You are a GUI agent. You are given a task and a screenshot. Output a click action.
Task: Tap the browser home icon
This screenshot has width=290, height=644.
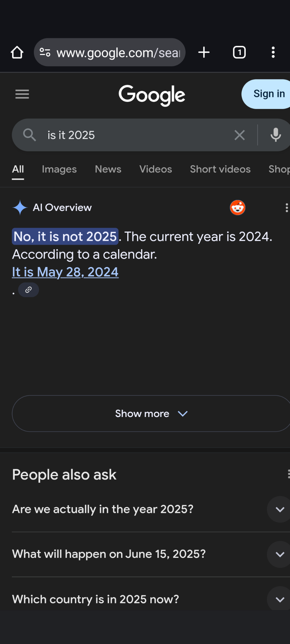pos(17,52)
